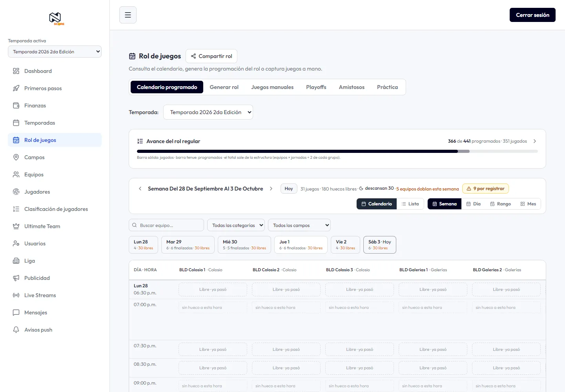Screen dimensions: 565x392
Task: Click Cerrar sesión button
Action: [532, 15]
